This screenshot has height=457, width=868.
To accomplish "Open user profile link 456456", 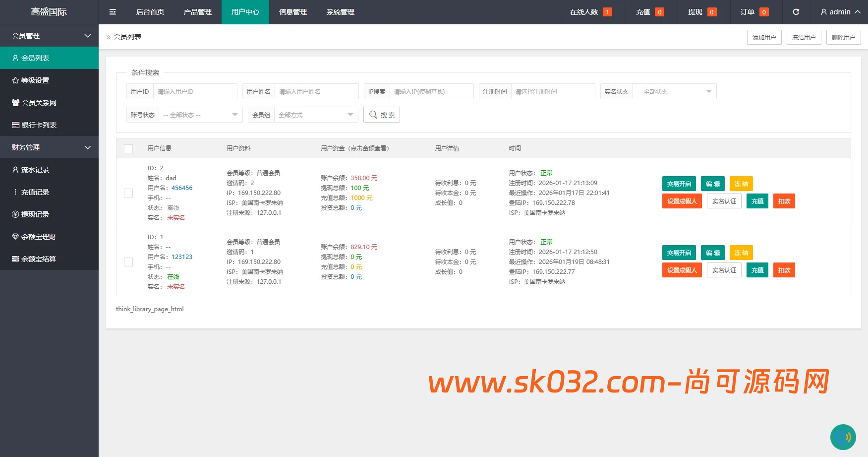I will coord(182,188).
